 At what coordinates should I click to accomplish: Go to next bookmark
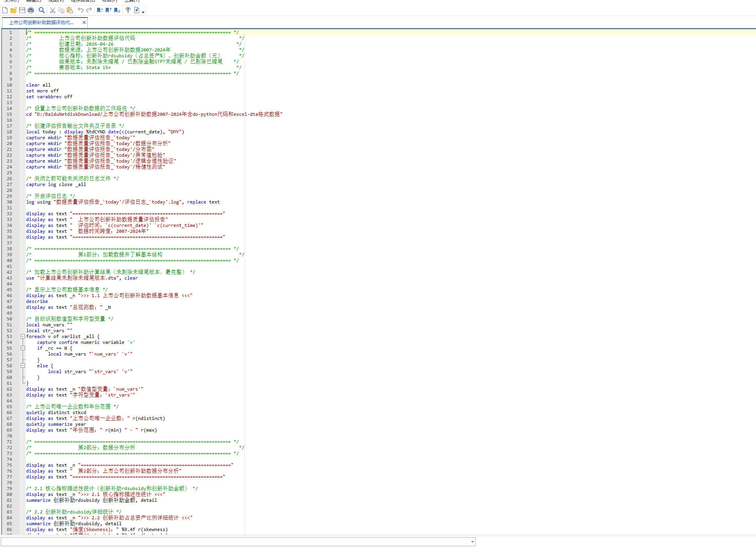pyautogui.click(x=117, y=10)
